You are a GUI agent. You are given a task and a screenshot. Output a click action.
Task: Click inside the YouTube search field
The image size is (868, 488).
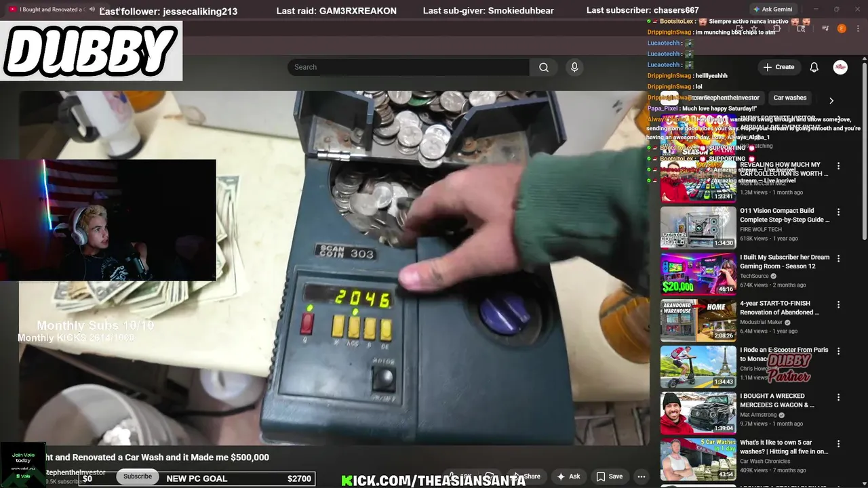[x=409, y=67]
